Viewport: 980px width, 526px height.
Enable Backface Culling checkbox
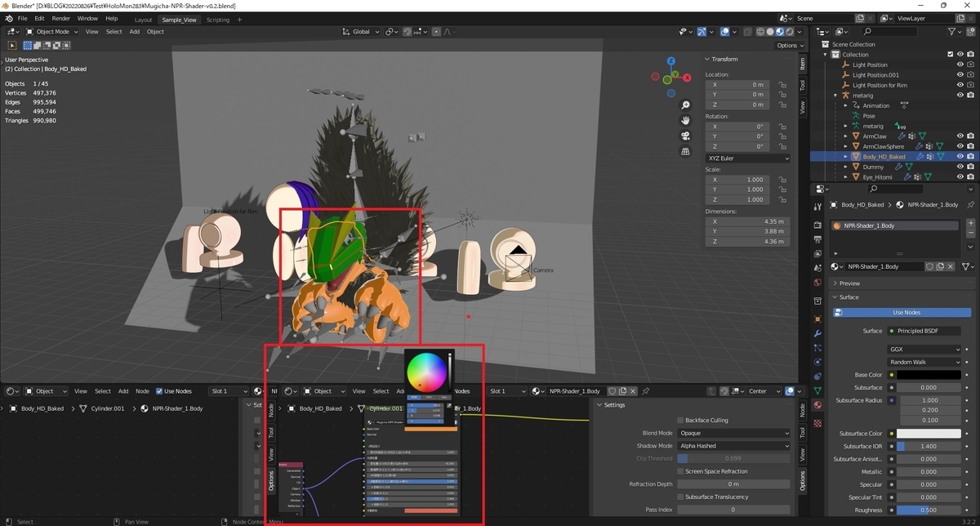[x=680, y=420]
